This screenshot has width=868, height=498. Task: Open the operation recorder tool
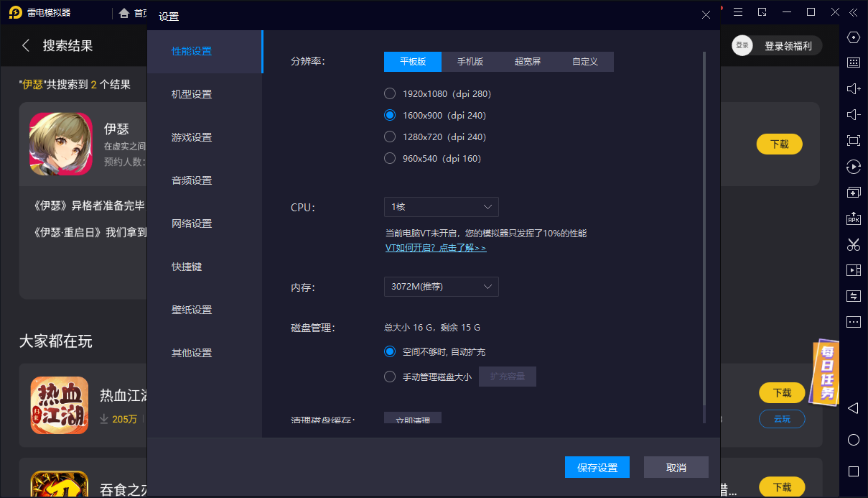[x=853, y=166]
